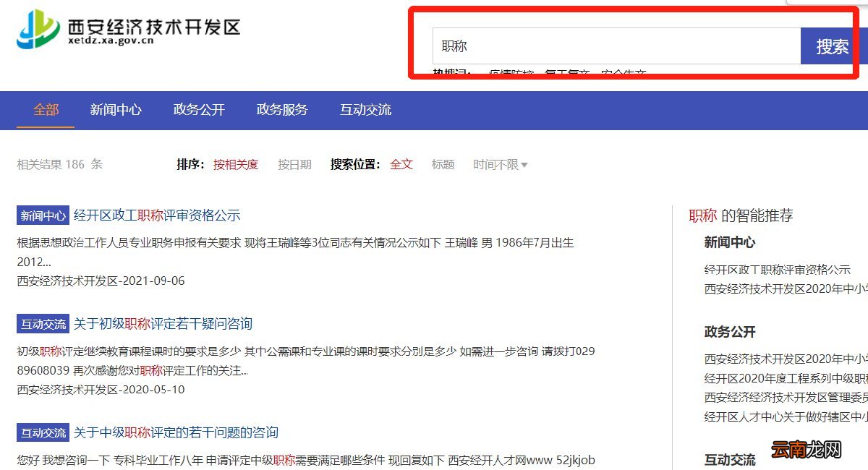The width and height of the screenshot is (868, 470).
Task: Open result 关于中级职称评定的若干问题的咨询
Action: 176,433
